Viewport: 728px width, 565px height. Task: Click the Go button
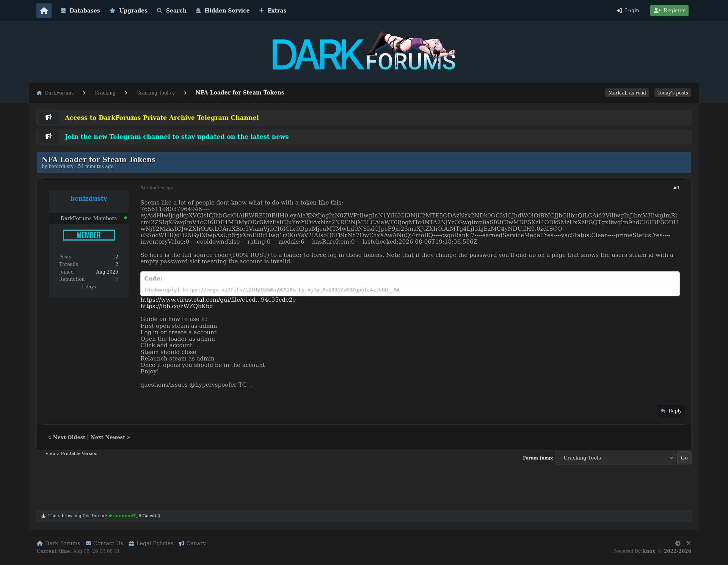684,458
